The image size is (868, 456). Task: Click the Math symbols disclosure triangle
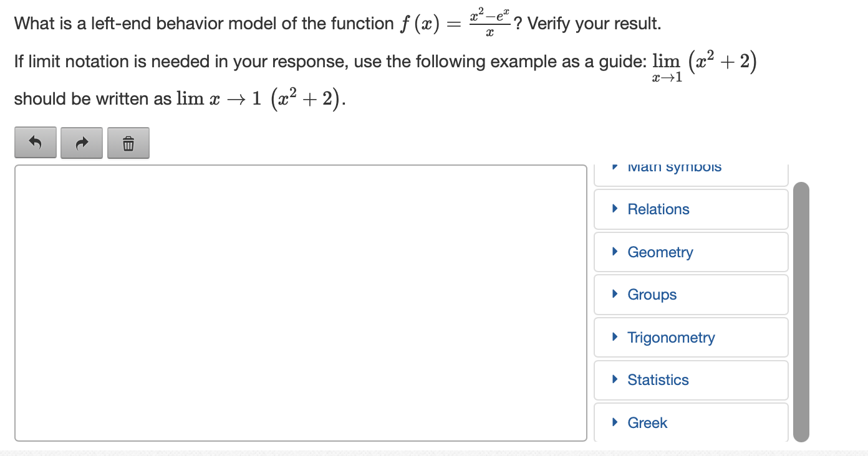(614, 166)
